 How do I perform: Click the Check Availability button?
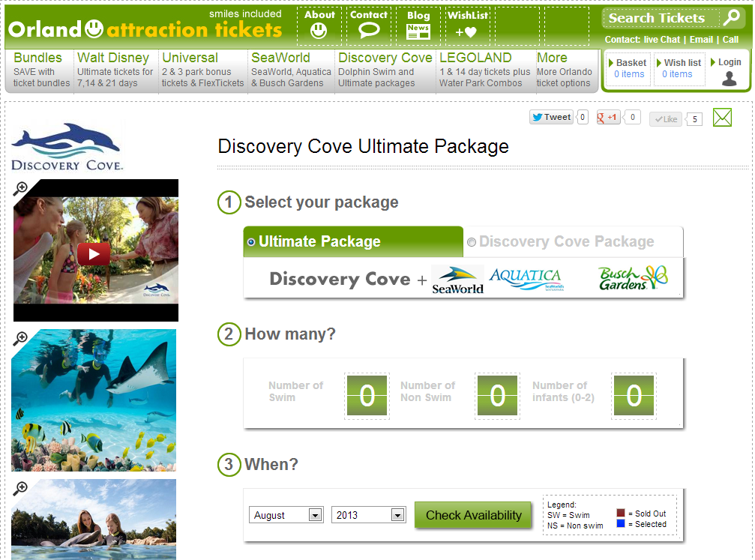473,515
